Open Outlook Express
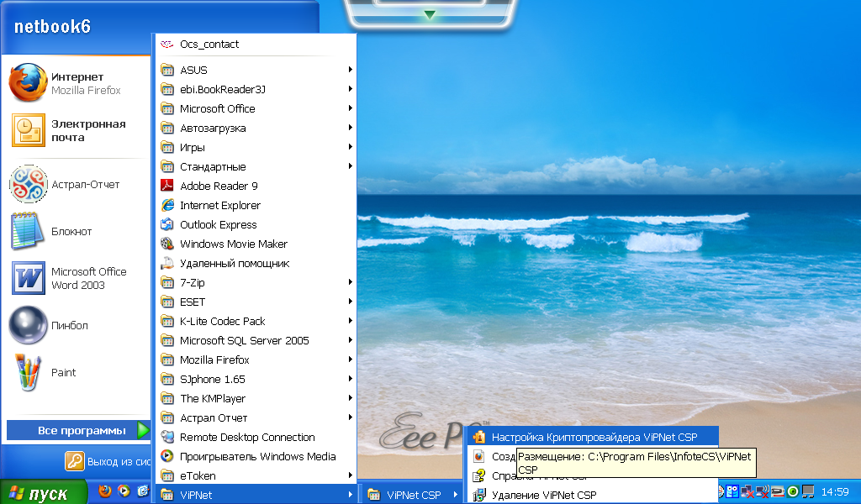Viewport: 861px width, 504px height. coord(256,224)
